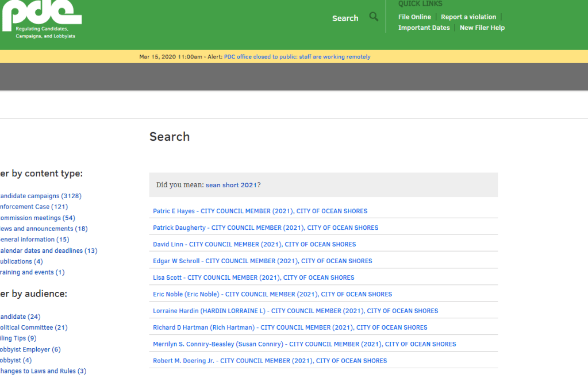
Task: Open Lisa Scott search result
Action: (x=253, y=278)
